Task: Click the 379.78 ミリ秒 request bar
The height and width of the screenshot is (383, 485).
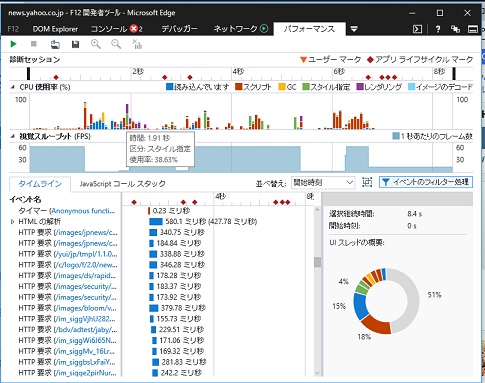Action: coord(153,308)
